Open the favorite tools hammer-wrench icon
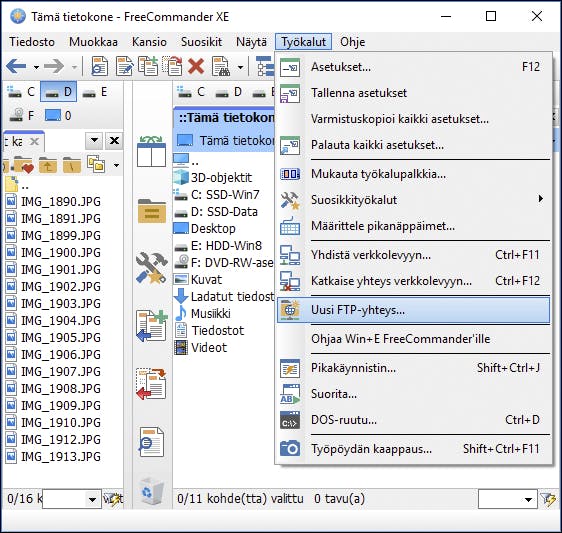 (x=151, y=268)
